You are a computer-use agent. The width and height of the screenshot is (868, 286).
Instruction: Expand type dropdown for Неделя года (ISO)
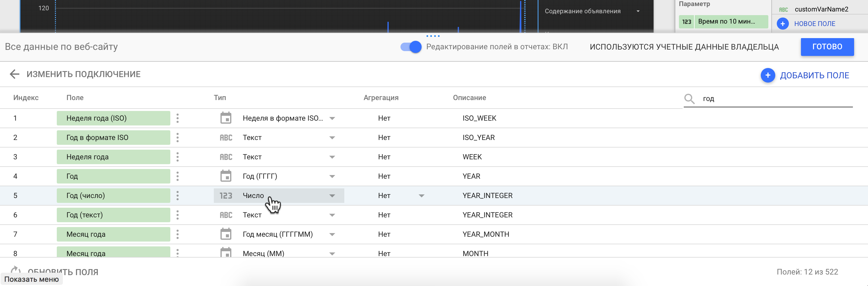[x=332, y=119]
